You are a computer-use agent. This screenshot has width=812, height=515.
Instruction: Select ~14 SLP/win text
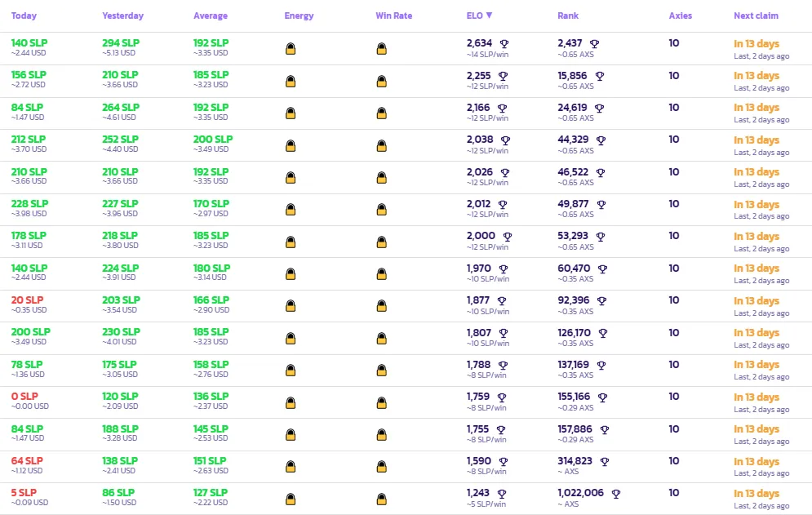click(487, 55)
